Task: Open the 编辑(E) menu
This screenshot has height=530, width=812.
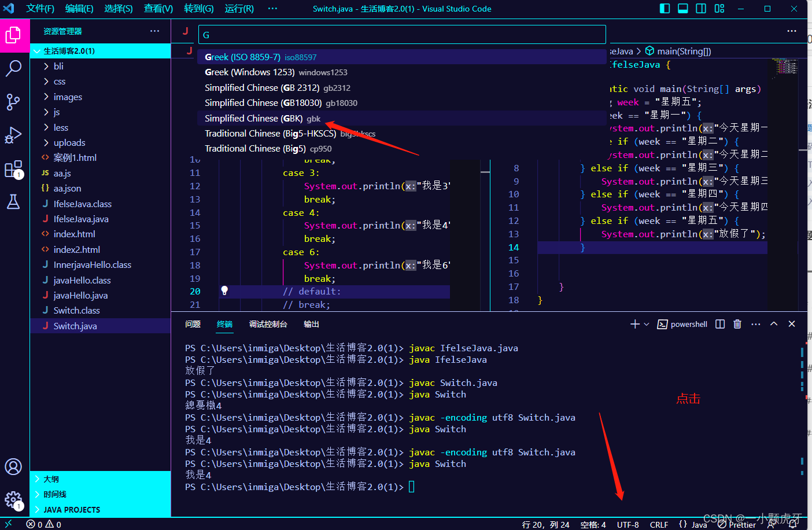Action: [79, 9]
